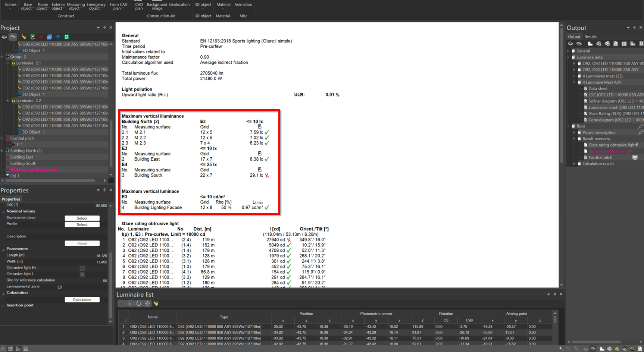Screen dimensions: 644x352
Task: Click the green emergency sign icon
Action: coord(66,37)
